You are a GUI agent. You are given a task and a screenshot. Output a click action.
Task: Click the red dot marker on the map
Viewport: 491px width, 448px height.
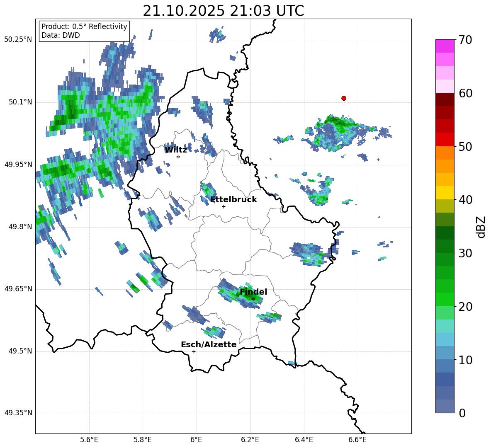point(344,98)
